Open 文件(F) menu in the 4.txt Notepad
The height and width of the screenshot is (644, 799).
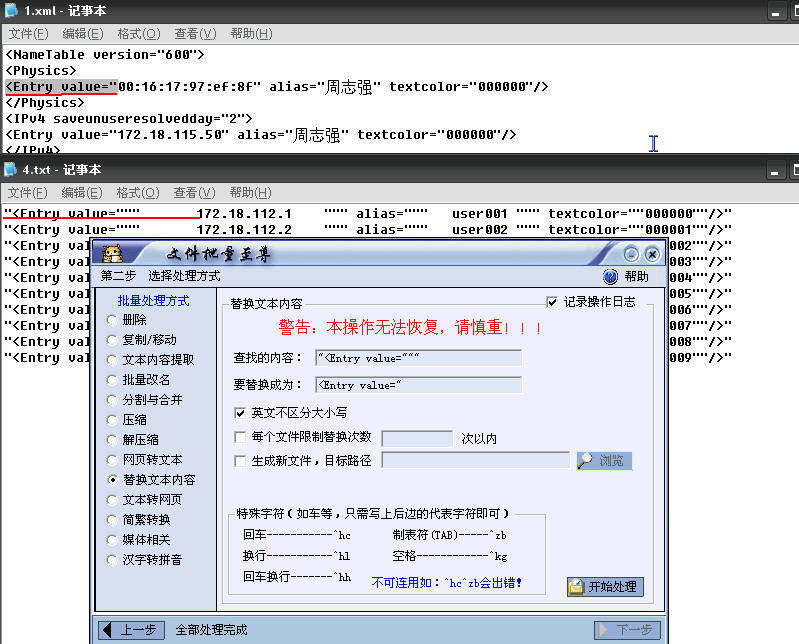pos(28,193)
